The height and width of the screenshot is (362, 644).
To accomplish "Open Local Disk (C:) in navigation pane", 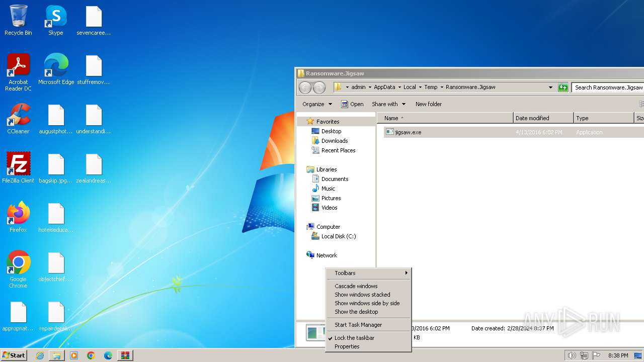I will pos(338,236).
